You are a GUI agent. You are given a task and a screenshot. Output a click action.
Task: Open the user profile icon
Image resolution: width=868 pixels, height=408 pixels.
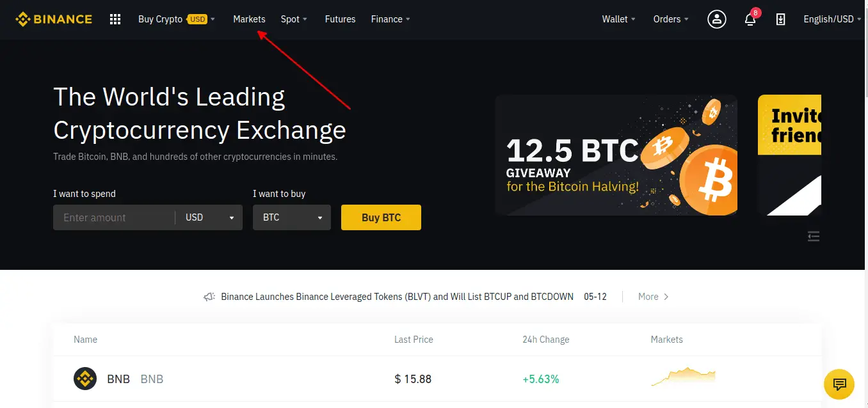pyautogui.click(x=716, y=19)
